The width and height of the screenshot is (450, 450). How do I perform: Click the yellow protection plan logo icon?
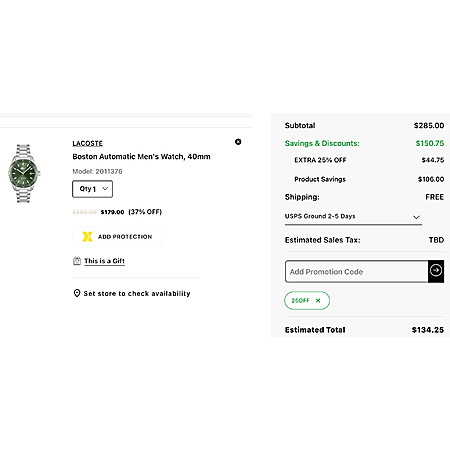tap(87, 237)
